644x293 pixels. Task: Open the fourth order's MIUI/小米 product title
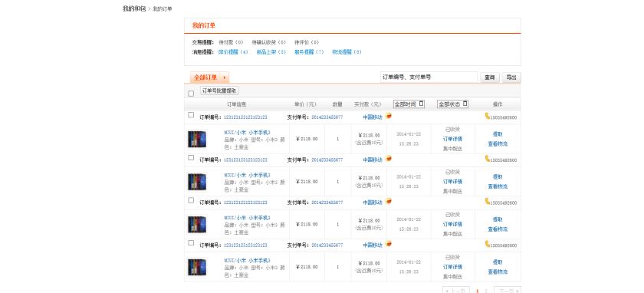247,261
